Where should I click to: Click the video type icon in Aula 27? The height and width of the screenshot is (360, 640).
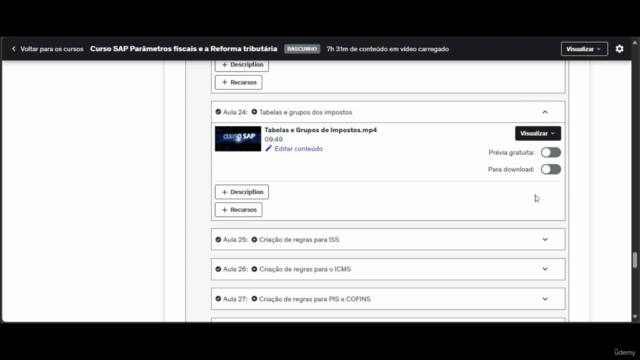[x=254, y=299]
